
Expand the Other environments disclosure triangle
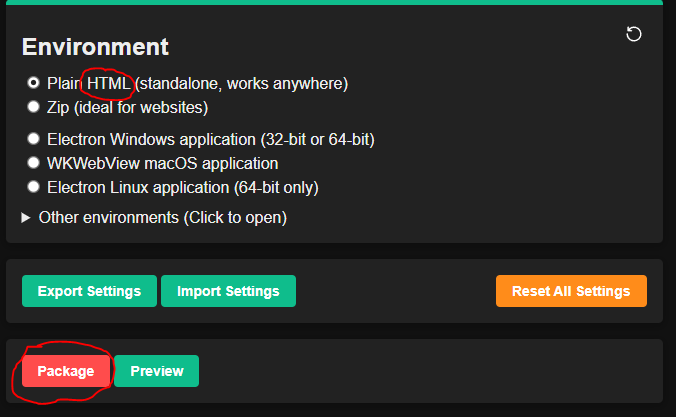tap(26, 218)
